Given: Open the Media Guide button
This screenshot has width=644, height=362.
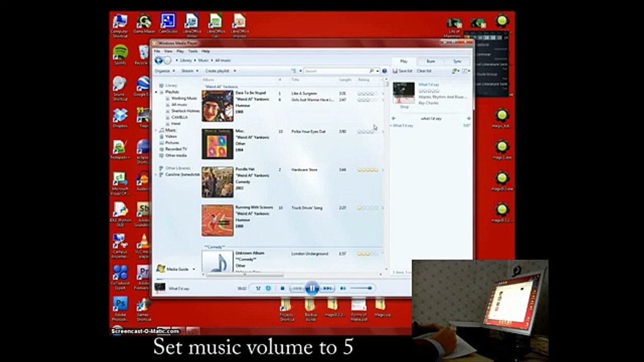Looking at the screenshot, I should pos(173,269).
